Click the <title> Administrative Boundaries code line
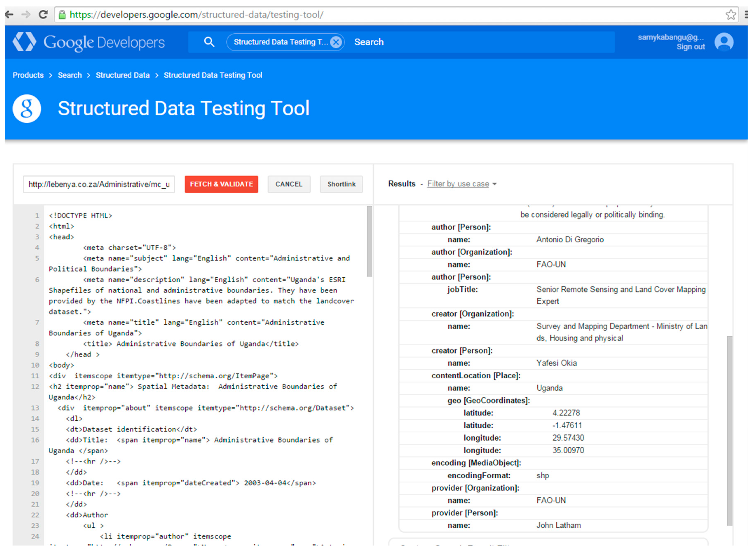The height and width of the screenshot is (555, 756). (191, 344)
